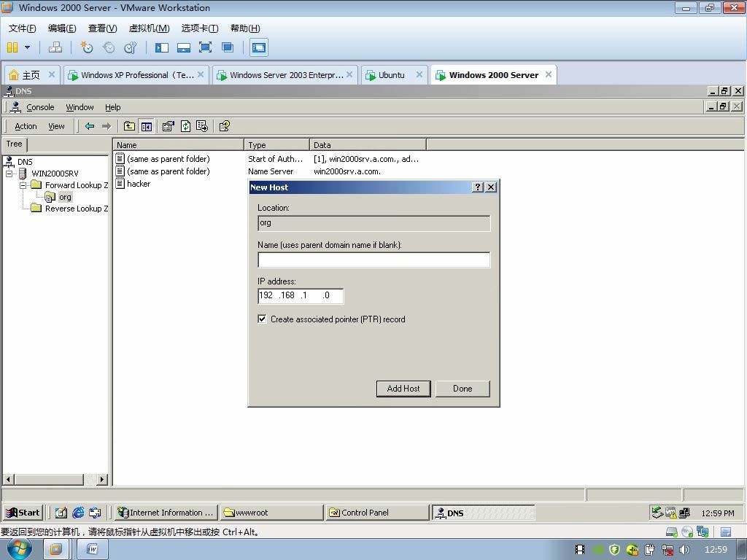Click the Show Desktop quick launch icon

(x=61, y=513)
